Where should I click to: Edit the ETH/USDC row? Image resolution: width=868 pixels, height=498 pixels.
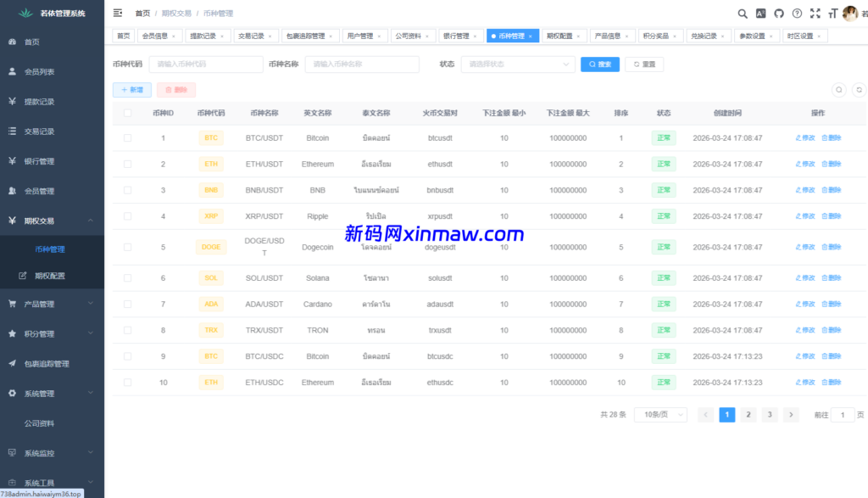(805, 383)
